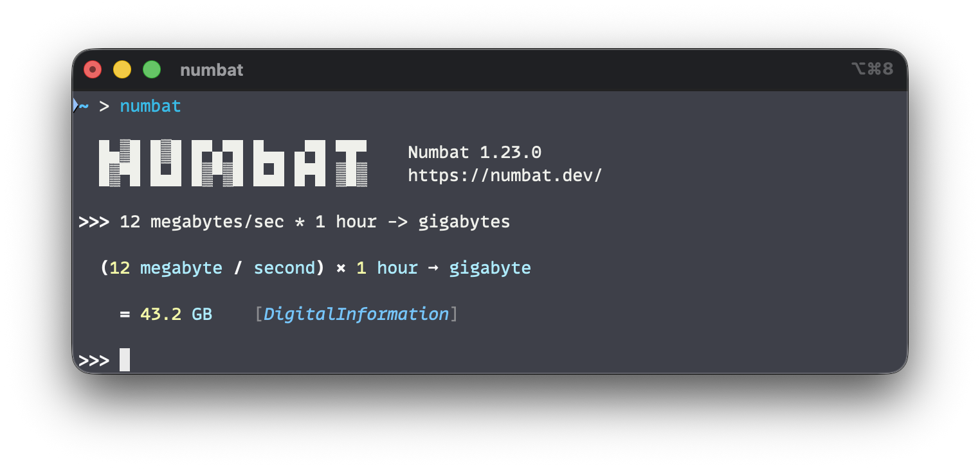
Task: Click the blinking cursor at empty prompt
Action: (125, 360)
